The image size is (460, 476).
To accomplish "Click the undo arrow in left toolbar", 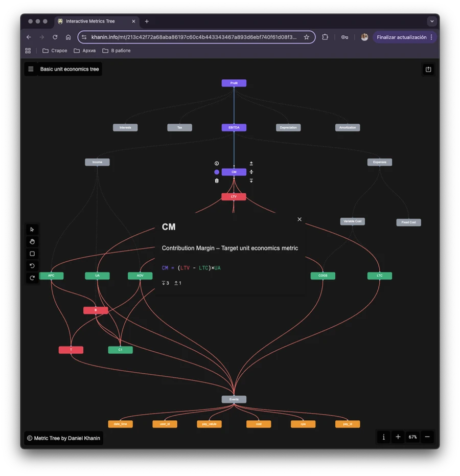I will coord(32,266).
